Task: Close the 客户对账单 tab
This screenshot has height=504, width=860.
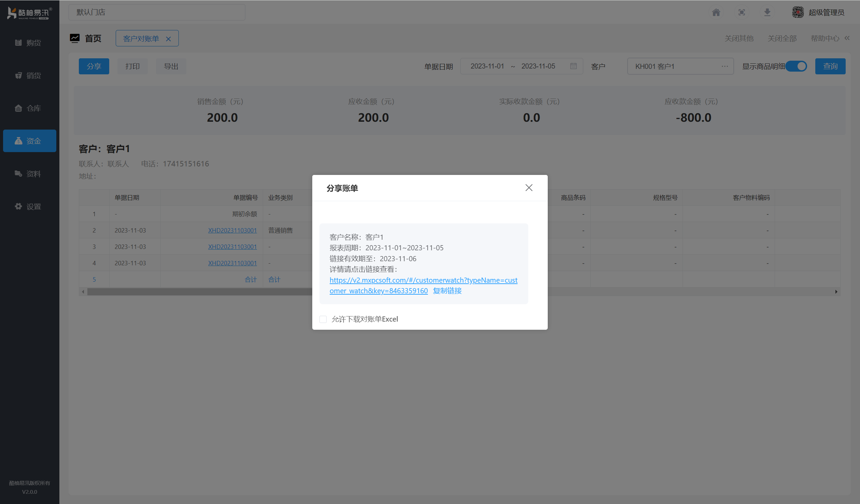Action: coord(168,39)
